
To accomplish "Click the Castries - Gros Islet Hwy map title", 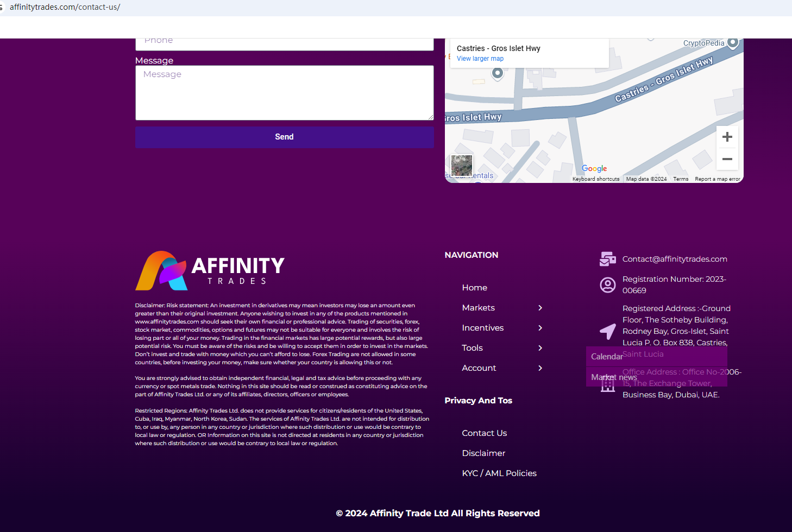I will click(x=498, y=48).
